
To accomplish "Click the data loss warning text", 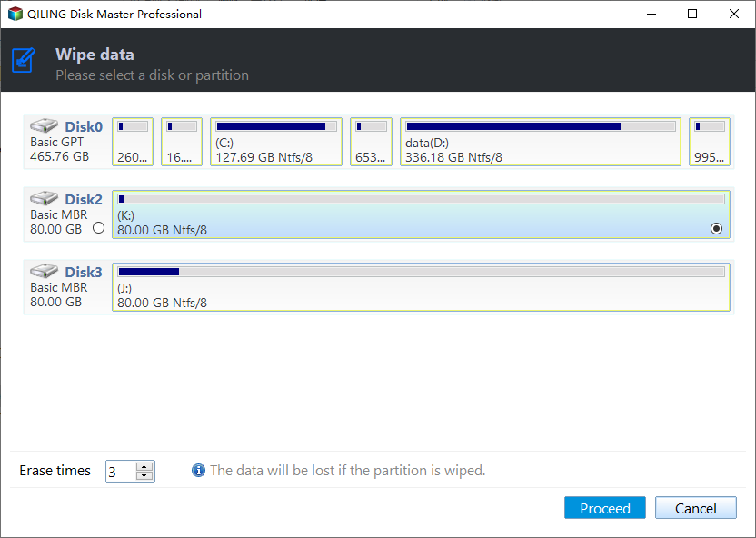I will click(x=348, y=471).
